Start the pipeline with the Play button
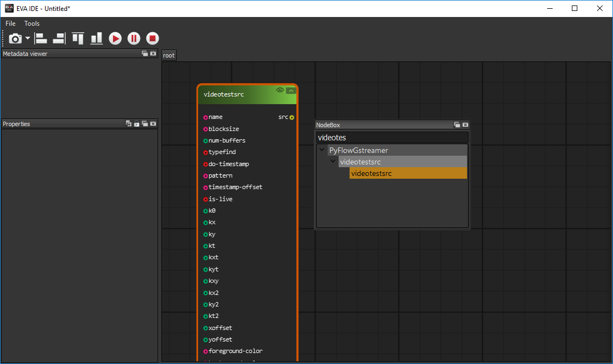The image size is (613, 364). tap(115, 38)
